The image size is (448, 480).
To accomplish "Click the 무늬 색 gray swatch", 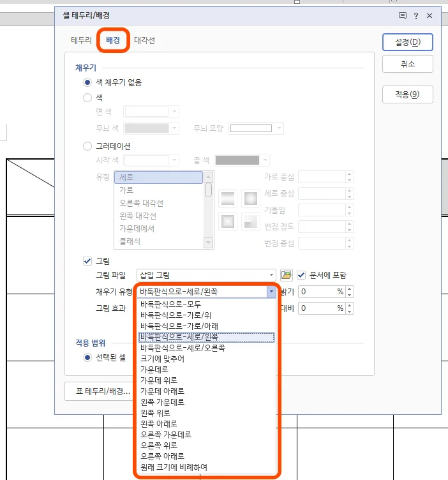I will (x=147, y=128).
